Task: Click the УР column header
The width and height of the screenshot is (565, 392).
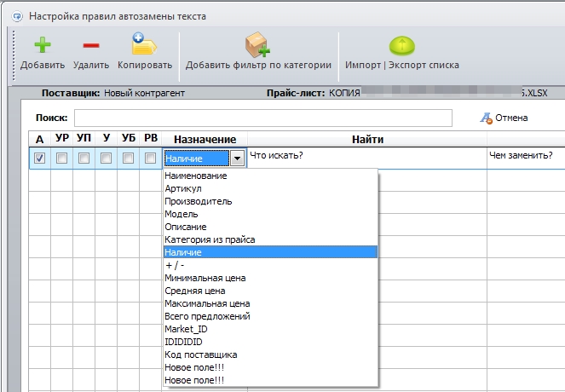Action: 62,138
